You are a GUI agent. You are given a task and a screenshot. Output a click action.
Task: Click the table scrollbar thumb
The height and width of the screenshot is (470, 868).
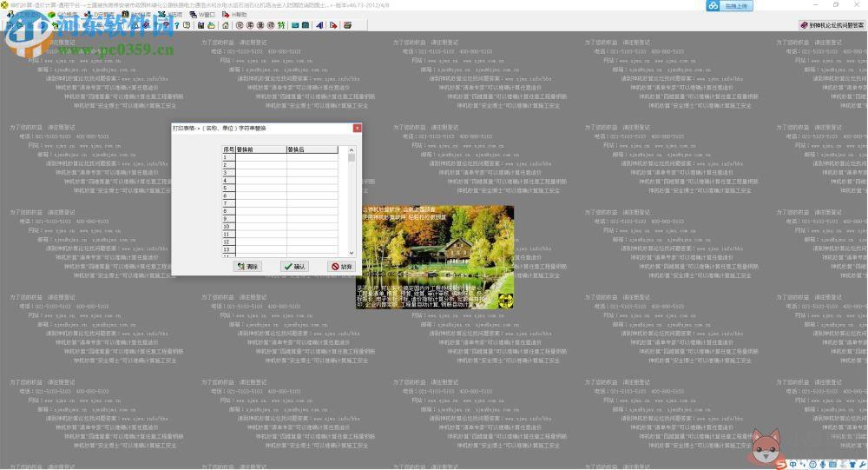pos(351,158)
